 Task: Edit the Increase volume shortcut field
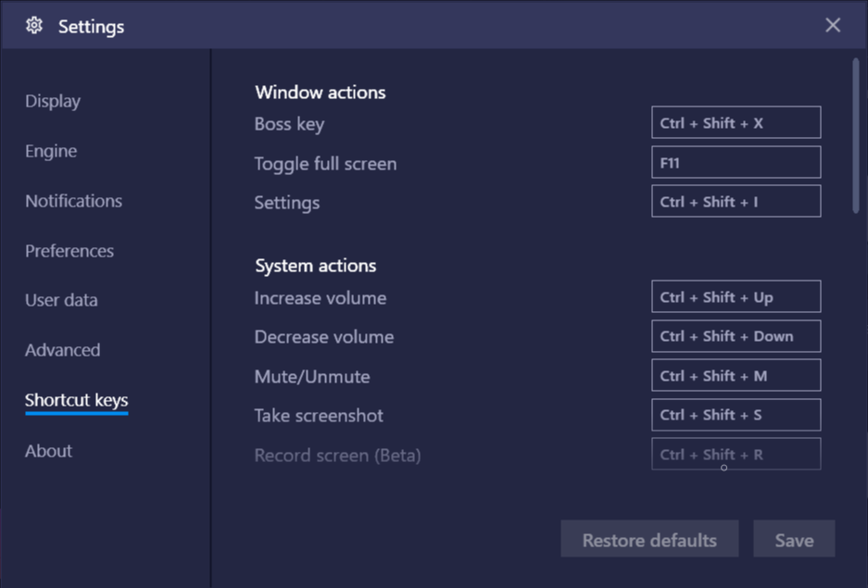[736, 296]
